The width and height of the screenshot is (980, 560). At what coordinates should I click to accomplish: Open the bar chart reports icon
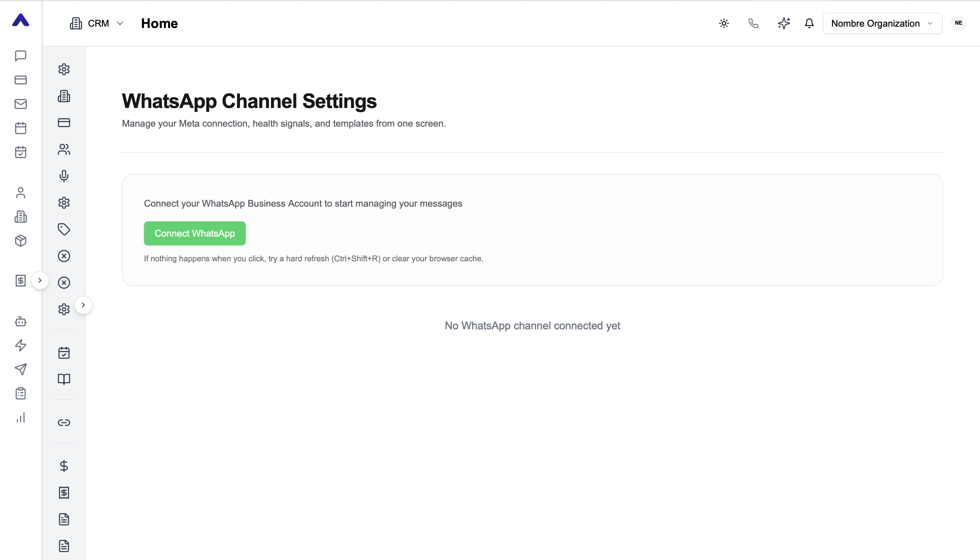21,417
